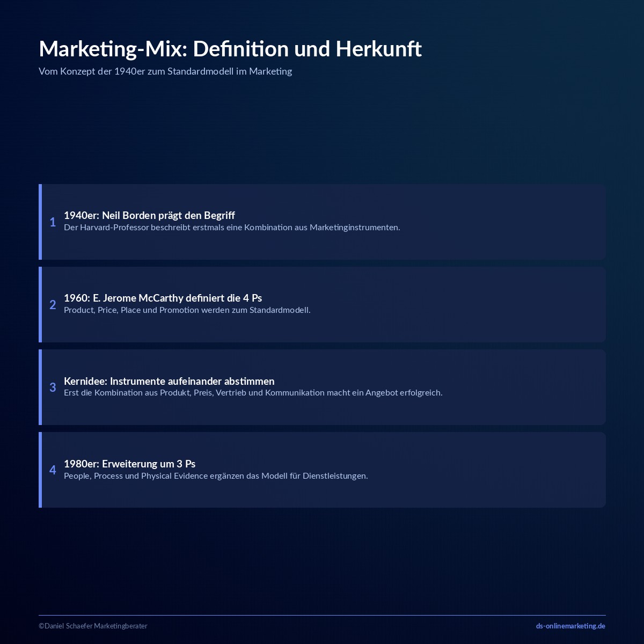Select heading '1980er: Erweiterung um 3 Ps'
This screenshot has width=644, height=644.
tap(129, 464)
